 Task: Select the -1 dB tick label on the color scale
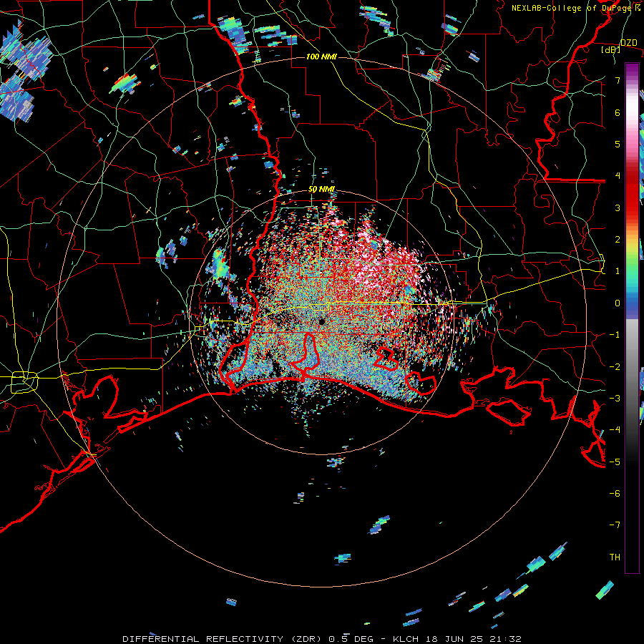point(615,335)
